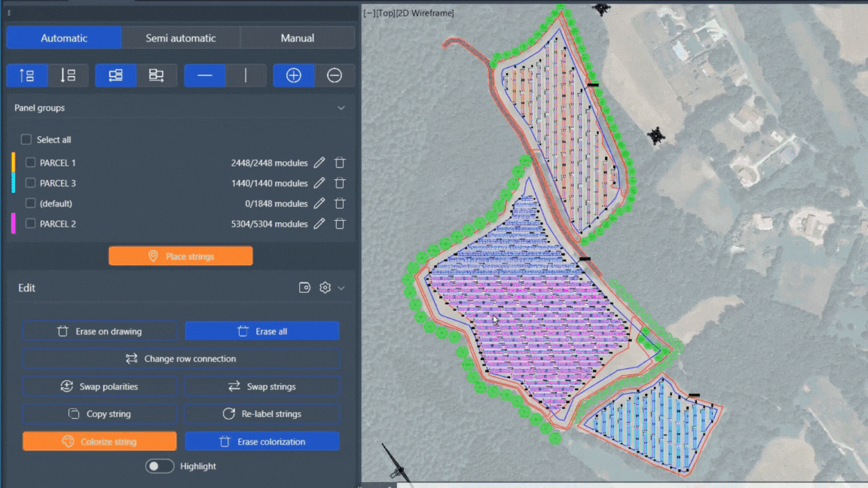Viewport: 868px width, 488px height.
Task: Open the [2D Wireframe] visual style menu
Action: tap(425, 13)
